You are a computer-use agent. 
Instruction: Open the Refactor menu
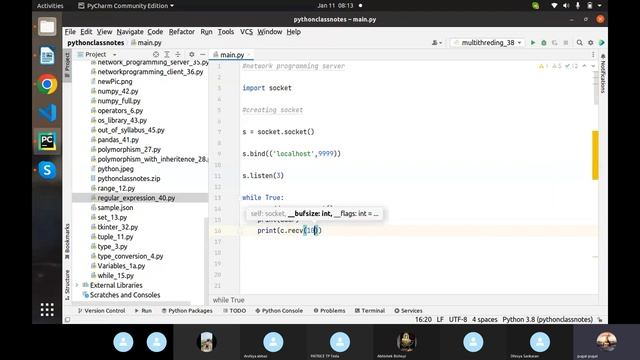182,32
